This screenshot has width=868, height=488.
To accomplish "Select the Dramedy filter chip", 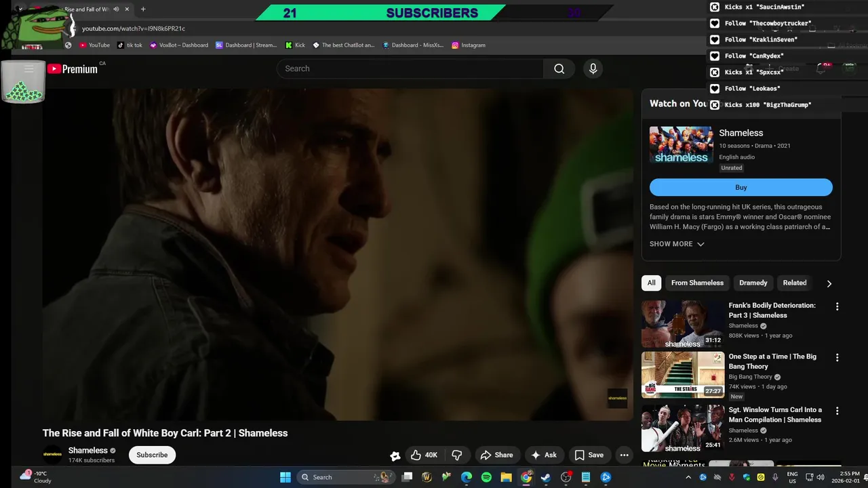I will [x=753, y=283].
